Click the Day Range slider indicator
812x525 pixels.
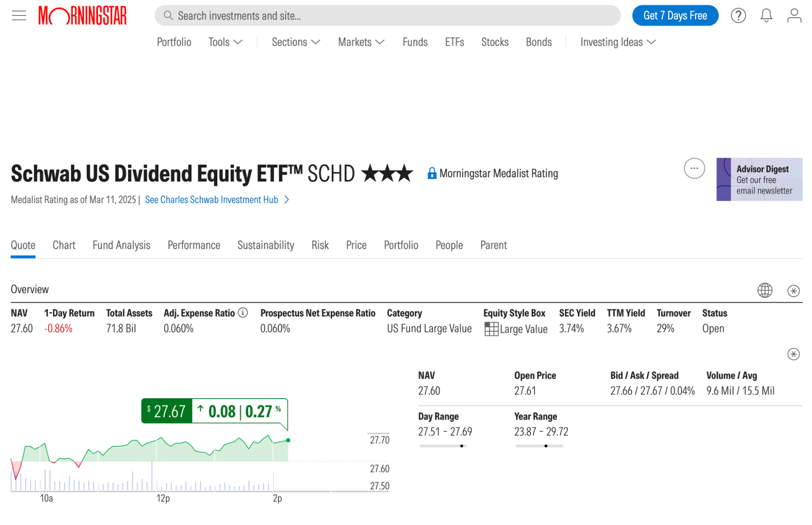coord(461,446)
